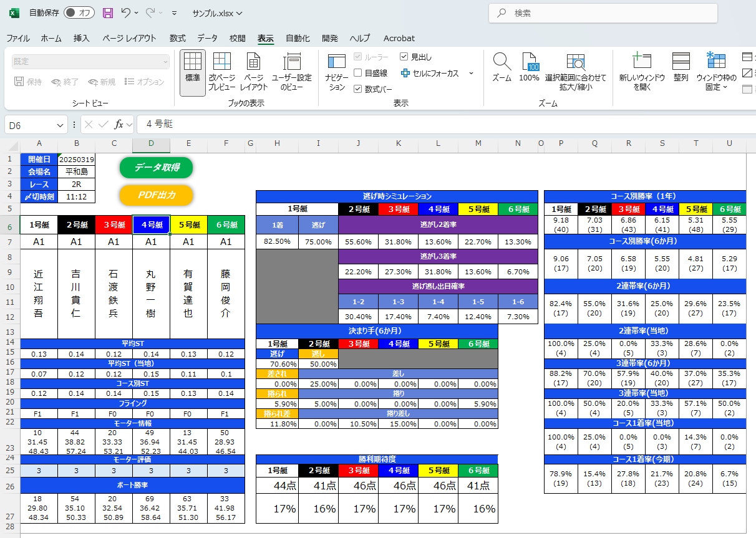Open the サンプル.xlsx file name dropdown
Screen dimensions: 756x538
218,12
